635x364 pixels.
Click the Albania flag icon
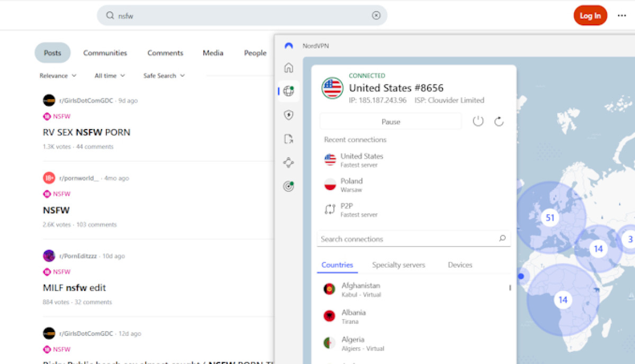coord(329,316)
